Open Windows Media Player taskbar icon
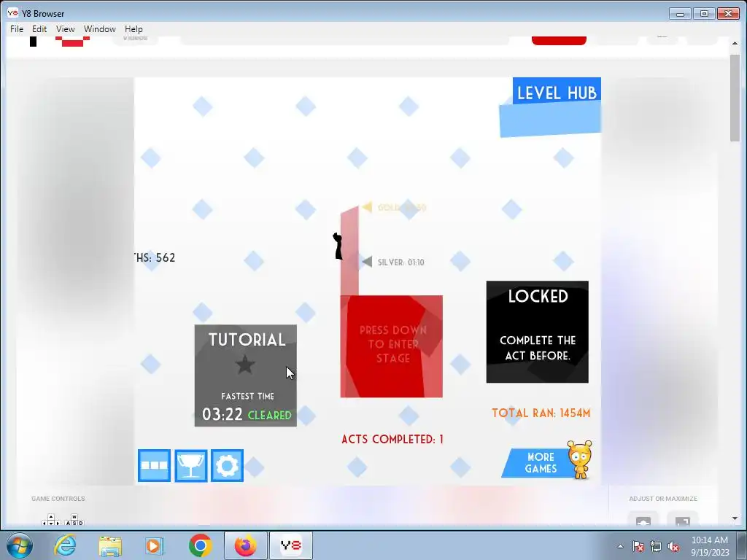Image resolution: width=747 pixels, height=560 pixels. click(x=155, y=545)
